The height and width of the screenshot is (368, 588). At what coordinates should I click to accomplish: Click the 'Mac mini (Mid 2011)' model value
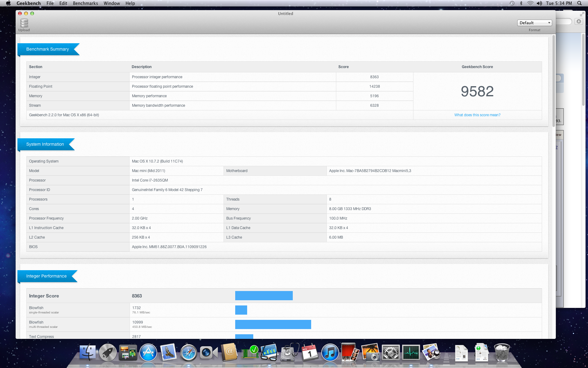pos(149,171)
